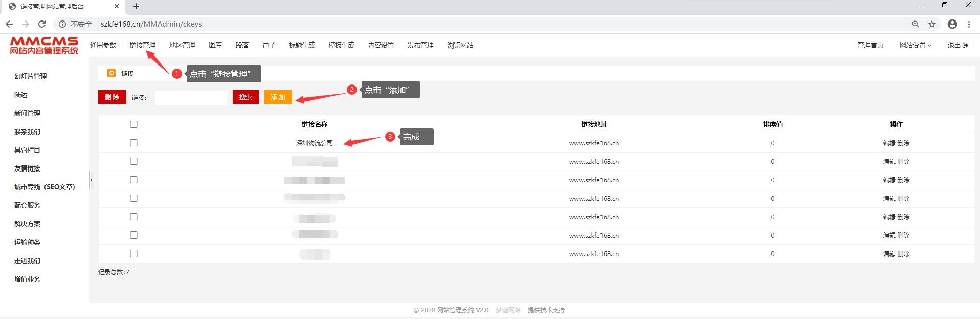Tick the checkbox in the last table row
Viewport: 980px width, 319px height.
(x=134, y=253)
